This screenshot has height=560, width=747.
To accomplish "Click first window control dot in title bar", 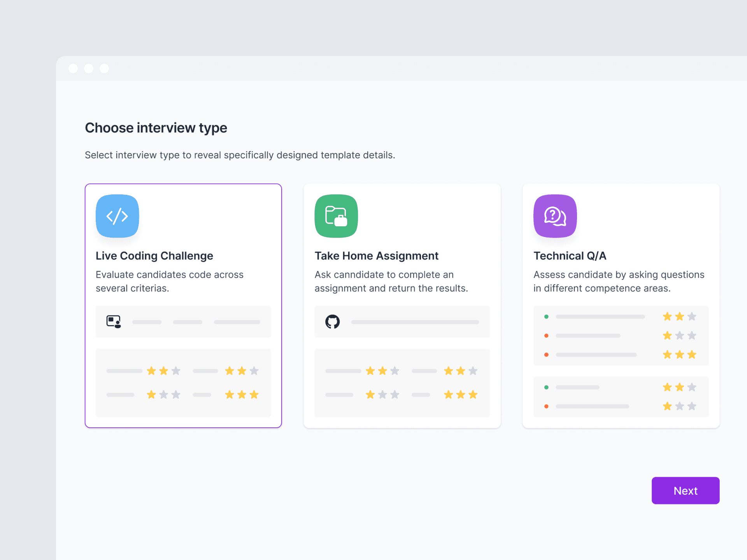I will tap(73, 68).
